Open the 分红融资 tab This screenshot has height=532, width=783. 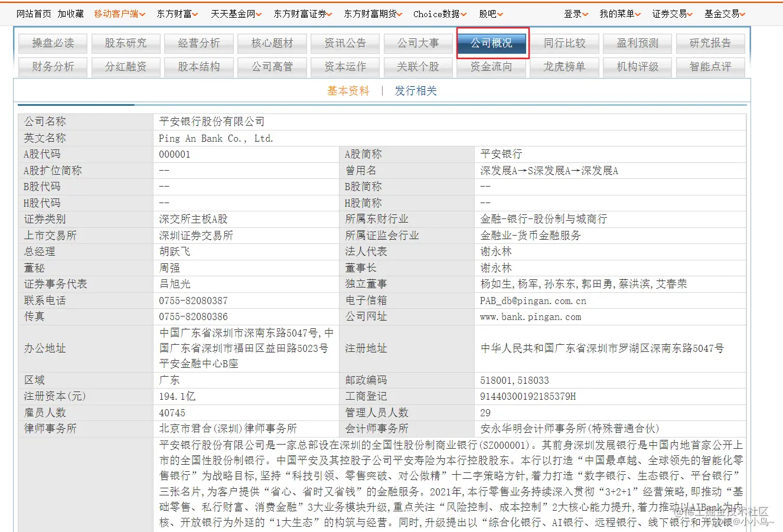coord(126,67)
